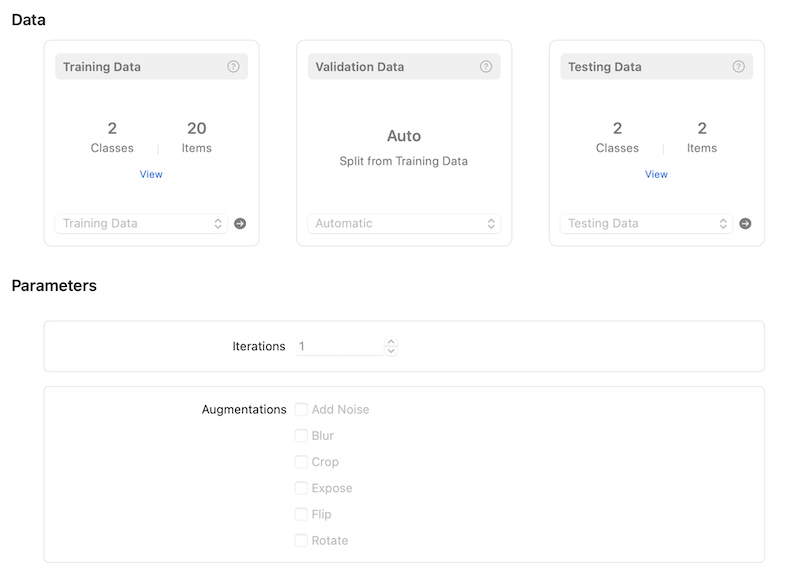This screenshot has width=800, height=584.
Task: Decrease iterations with the stepper down arrow
Action: coord(391,351)
